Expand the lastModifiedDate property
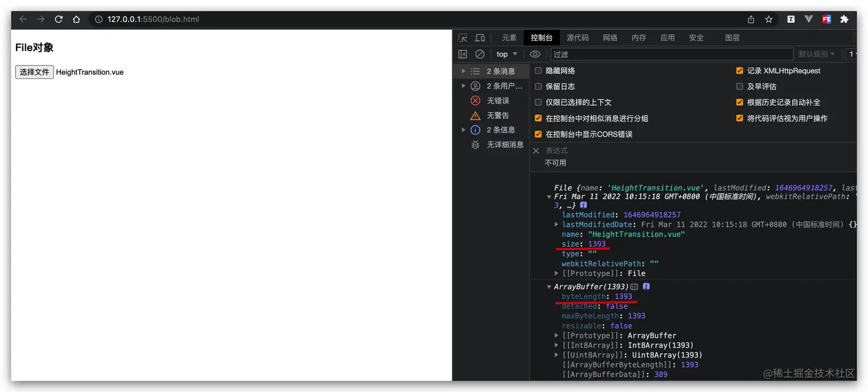The width and height of the screenshot is (868, 392). click(x=556, y=224)
